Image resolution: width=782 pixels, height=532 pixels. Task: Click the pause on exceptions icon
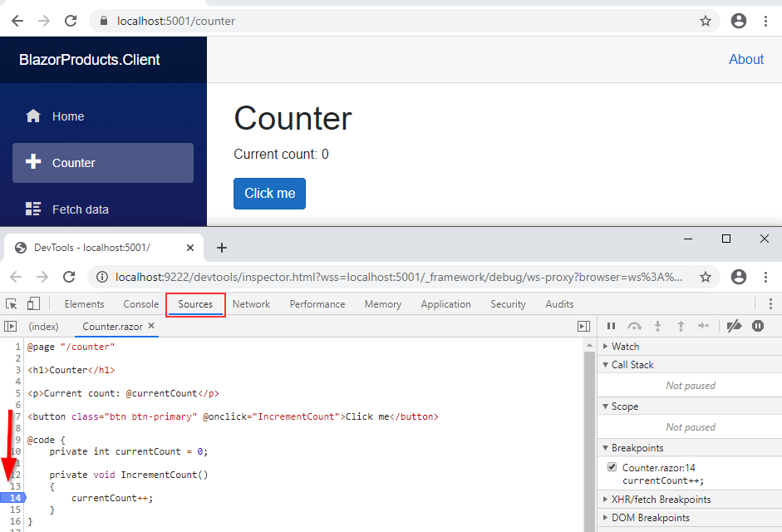click(x=758, y=327)
